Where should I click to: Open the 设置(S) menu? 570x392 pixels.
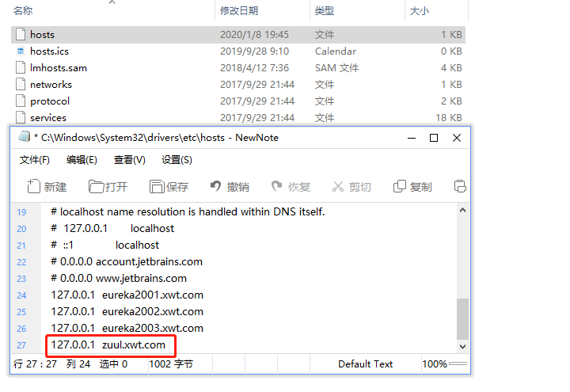pos(177,160)
